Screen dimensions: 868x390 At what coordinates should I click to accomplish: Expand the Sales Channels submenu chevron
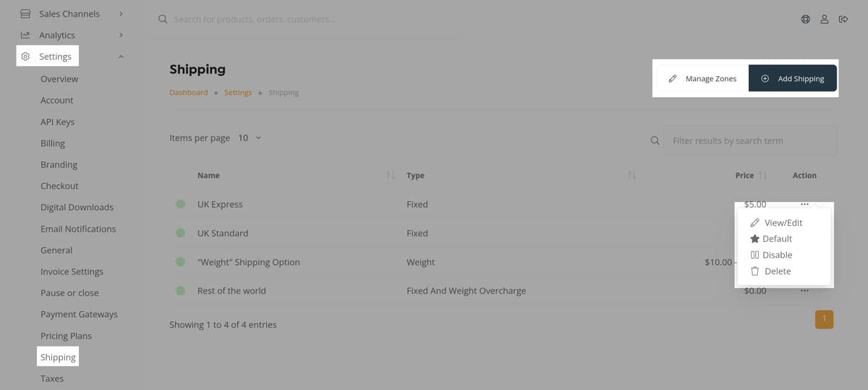click(x=121, y=14)
